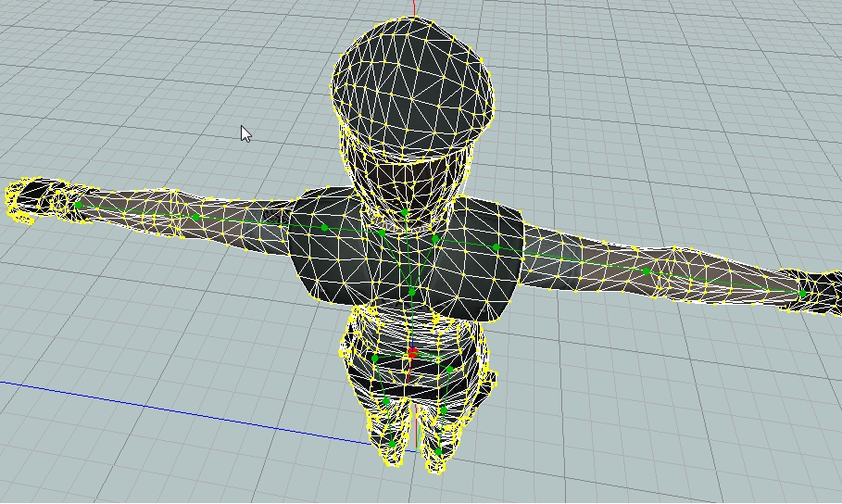Screen dimensions: 842x504
Task: Select the clavicle joint right of the neck
Action: pyautogui.click(x=435, y=239)
